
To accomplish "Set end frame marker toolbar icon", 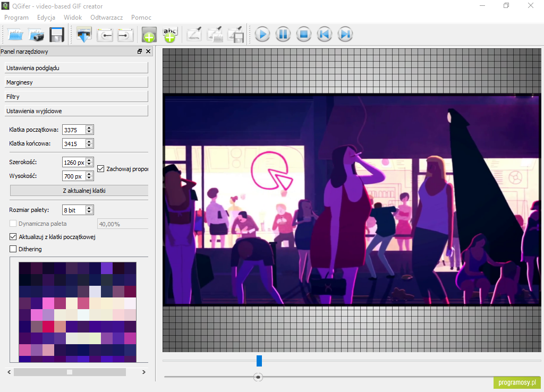I will coord(125,35).
